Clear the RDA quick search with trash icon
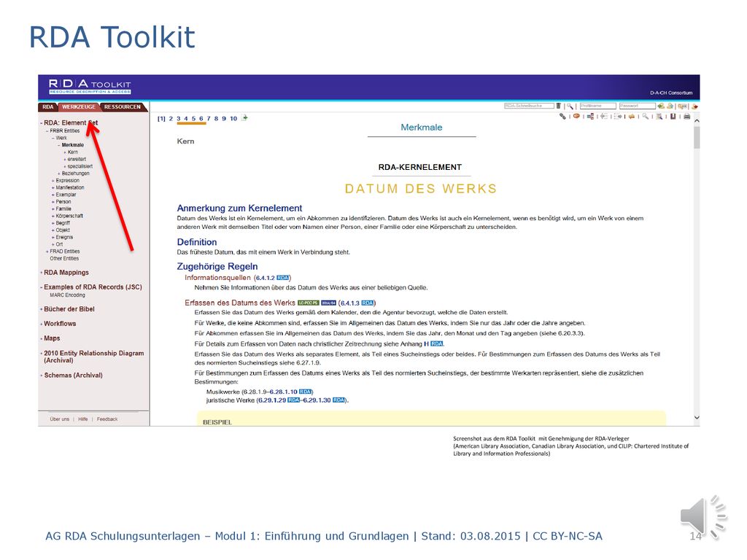This screenshot has height=560, width=747. [558, 106]
